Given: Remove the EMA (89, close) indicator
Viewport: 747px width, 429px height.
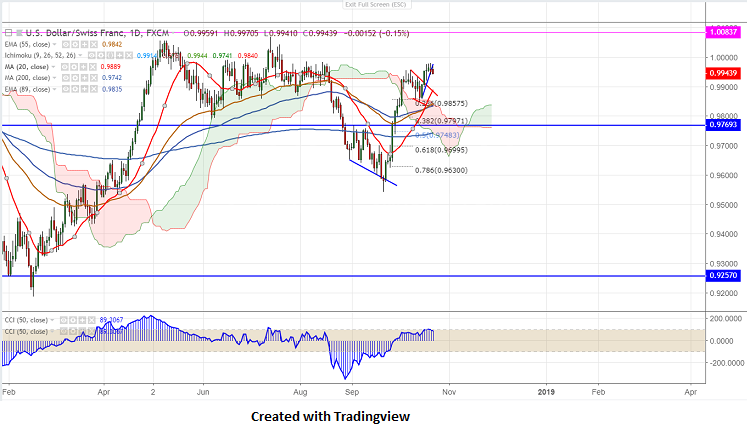Looking at the screenshot, I should click(94, 89).
